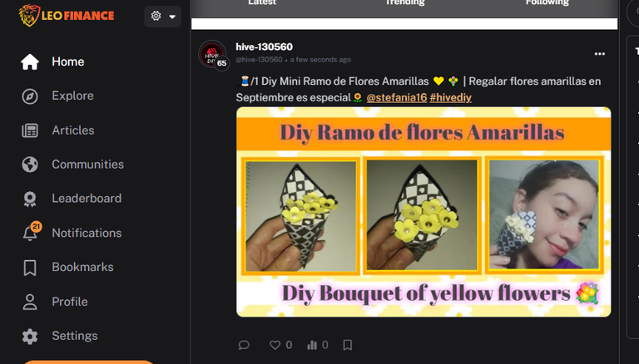639x364 pixels.
Task: Open the Explore compass icon
Action: (x=30, y=96)
